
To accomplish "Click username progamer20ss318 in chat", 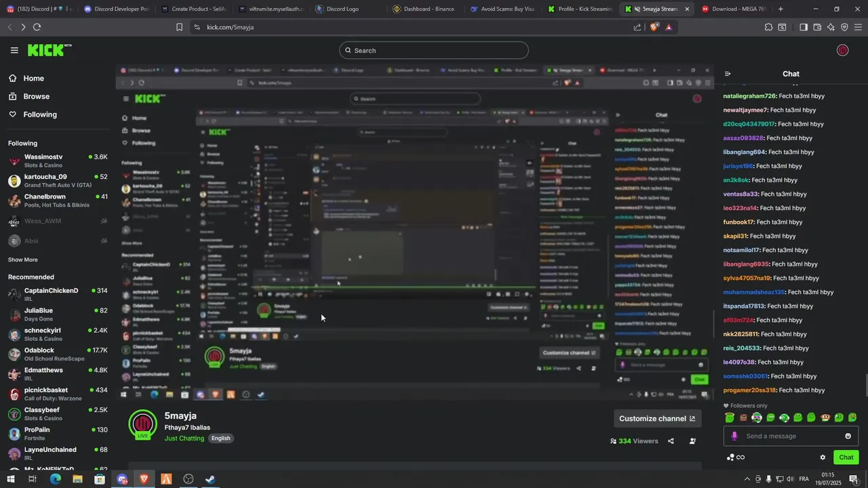I will point(749,390).
